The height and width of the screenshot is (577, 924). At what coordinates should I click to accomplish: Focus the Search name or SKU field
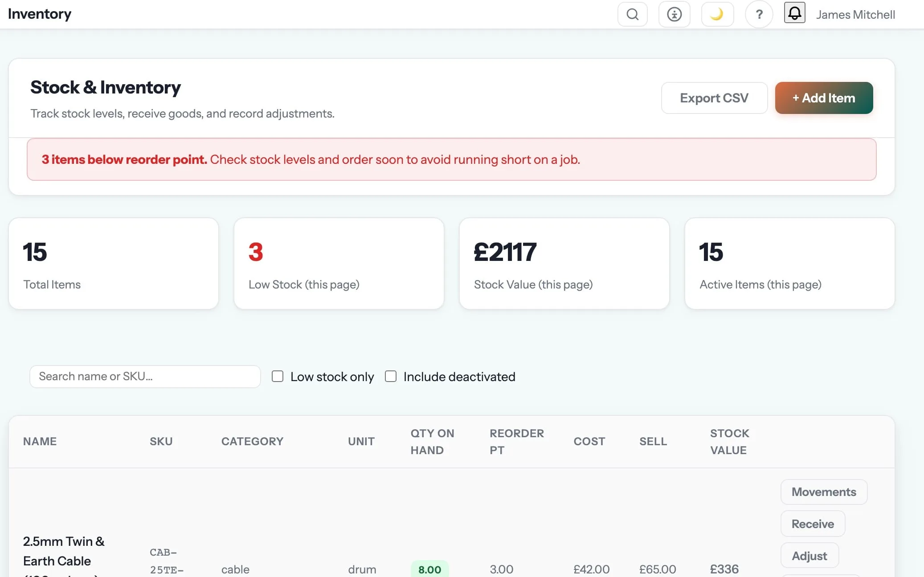[x=145, y=376]
